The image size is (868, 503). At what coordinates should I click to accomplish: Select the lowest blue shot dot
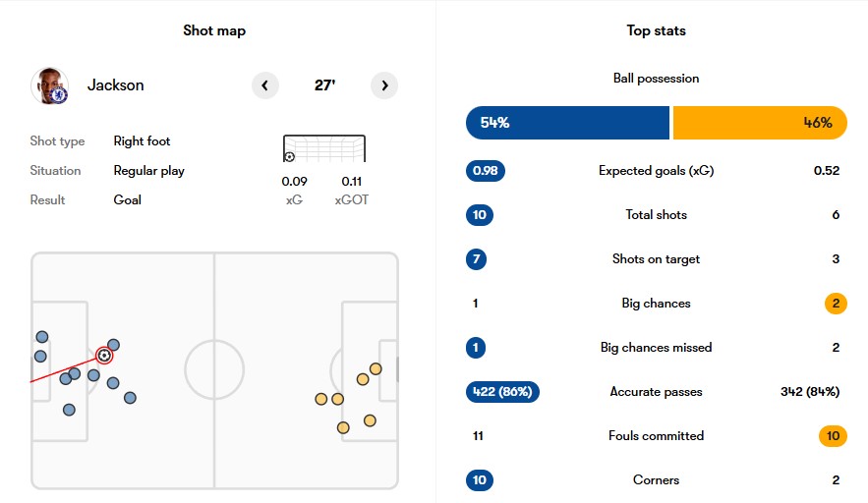point(69,410)
